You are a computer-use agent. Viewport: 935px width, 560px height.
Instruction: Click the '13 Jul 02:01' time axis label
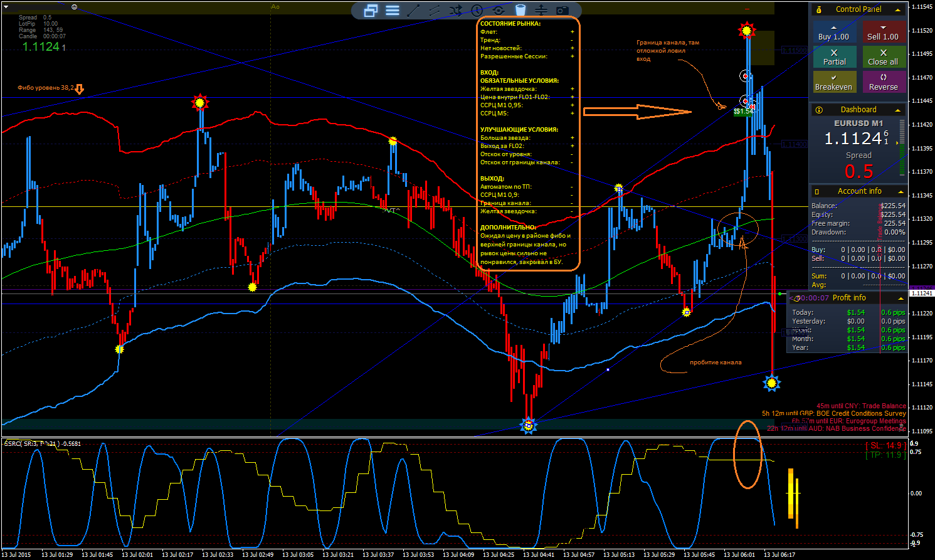[137, 554]
